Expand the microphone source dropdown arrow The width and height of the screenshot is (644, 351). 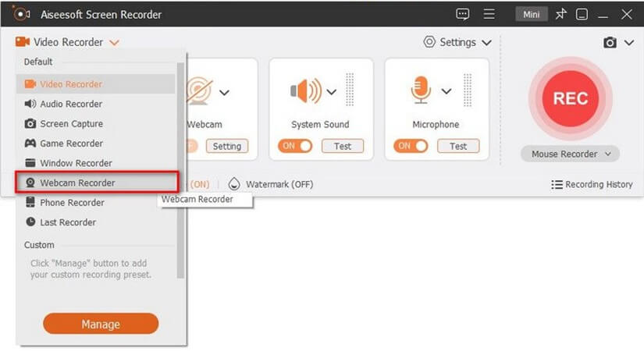(447, 91)
